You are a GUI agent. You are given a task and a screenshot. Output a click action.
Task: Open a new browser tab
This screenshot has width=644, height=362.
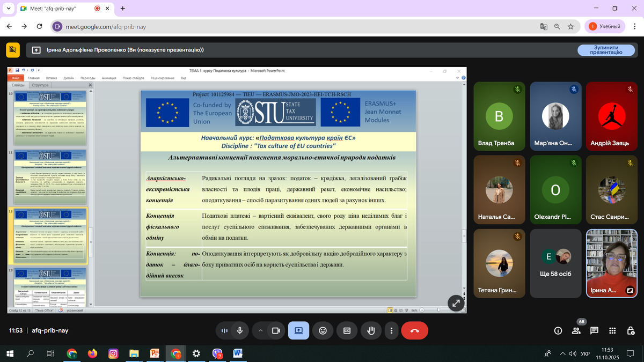123,9
